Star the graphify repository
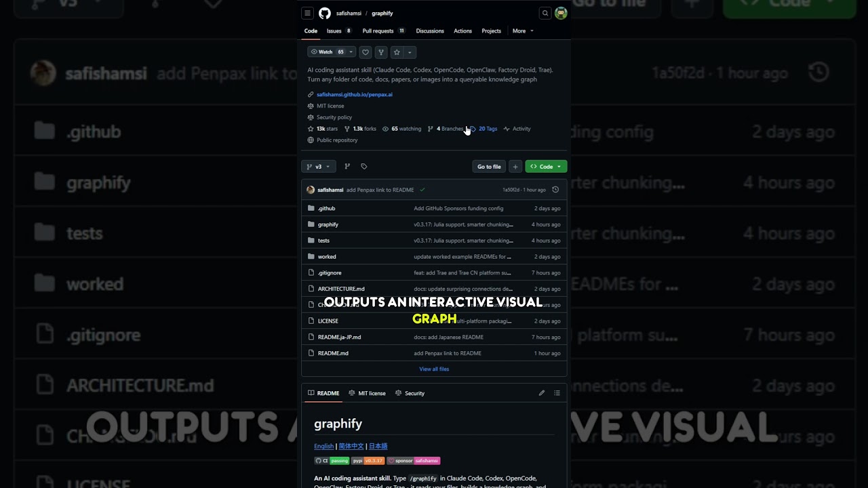Screen dimensions: 868x488 [x=397, y=52]
